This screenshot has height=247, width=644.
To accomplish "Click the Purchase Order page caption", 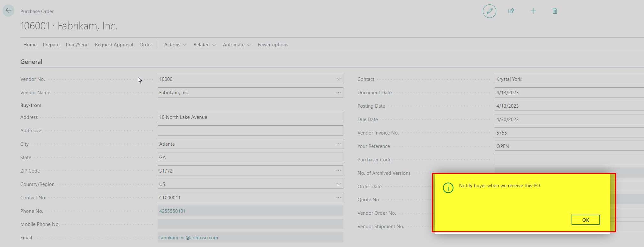I will [x=37, y=11].
